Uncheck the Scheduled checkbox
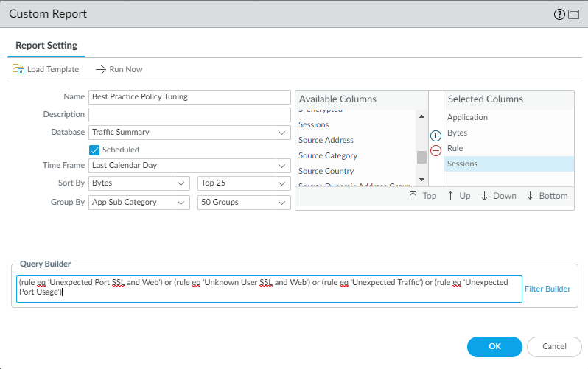Screen dimensions: 588x369 tap(94, 150)
